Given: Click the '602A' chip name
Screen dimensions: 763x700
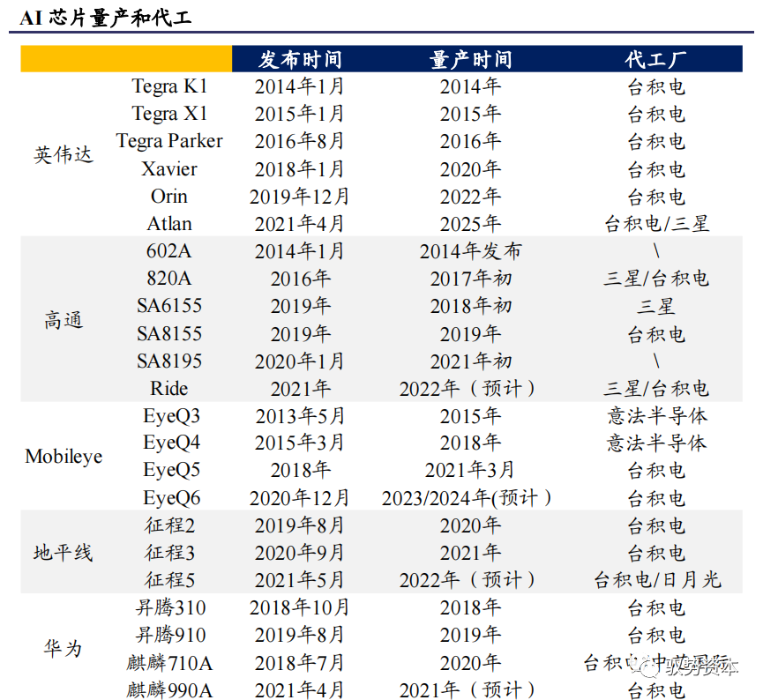Looking at the screenshot, I should (169, 251).
